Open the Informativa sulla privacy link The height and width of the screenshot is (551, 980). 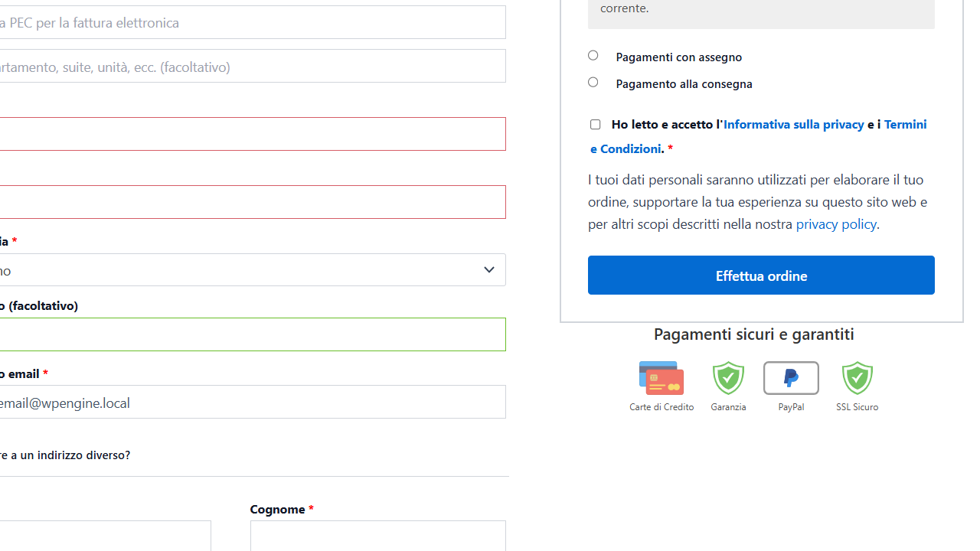coord(793,124)
